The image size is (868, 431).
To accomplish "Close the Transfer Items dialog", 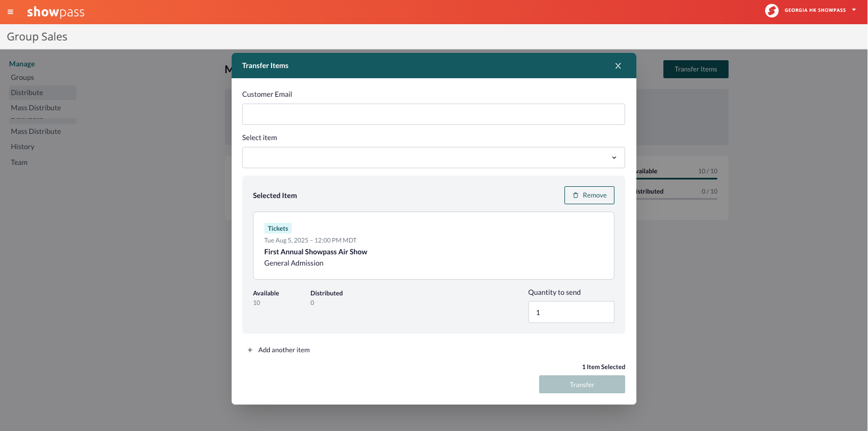I will pyautogui.click(x=618, y=66).
